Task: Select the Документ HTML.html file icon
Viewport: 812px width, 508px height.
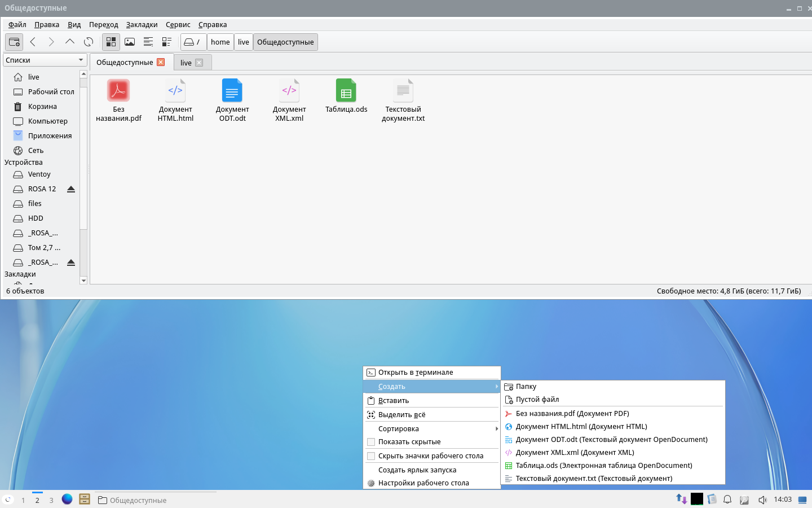Action: (175, 90)
